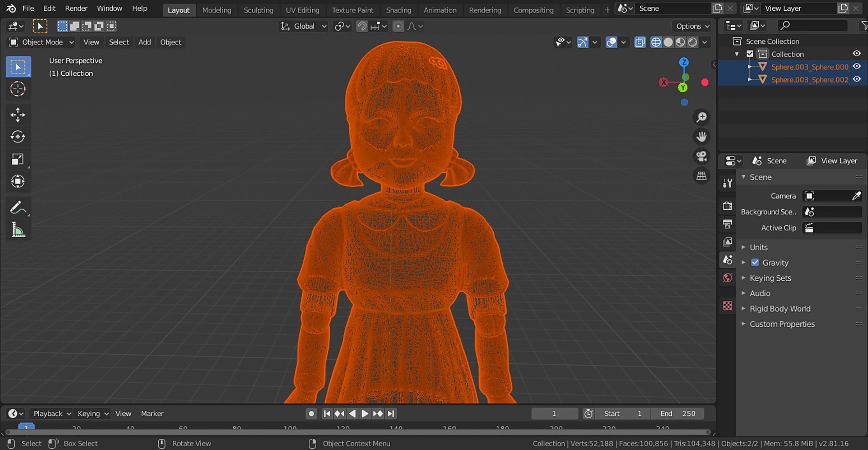Expand the Units panel
Image resolution: width=868 pixels, height=450 pixels.
pos(758,247)
